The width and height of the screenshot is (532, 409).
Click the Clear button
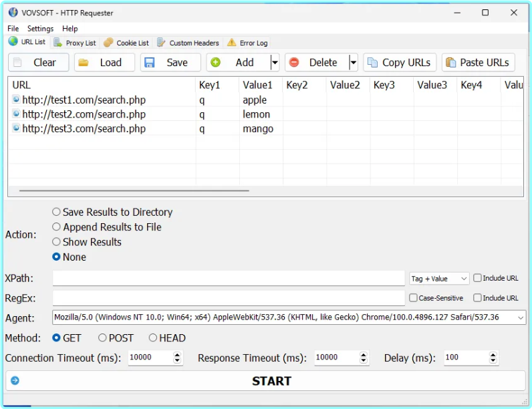point(38,62)
